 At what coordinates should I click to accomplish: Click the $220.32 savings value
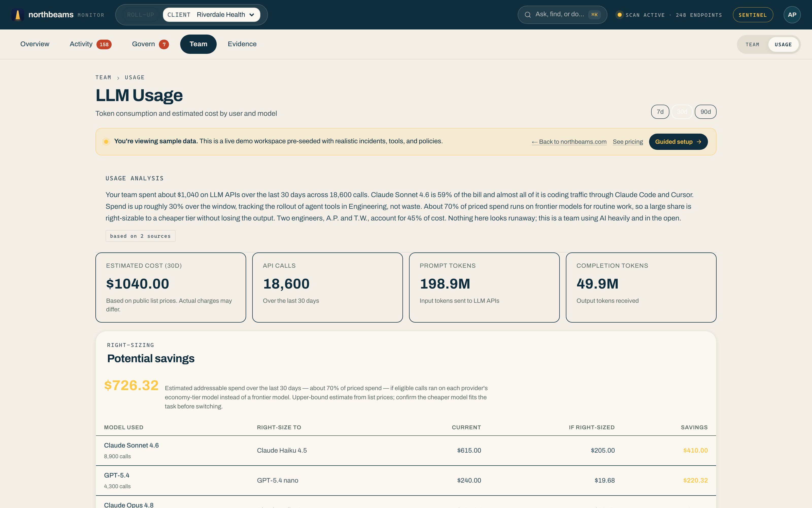tap(695, 481)
